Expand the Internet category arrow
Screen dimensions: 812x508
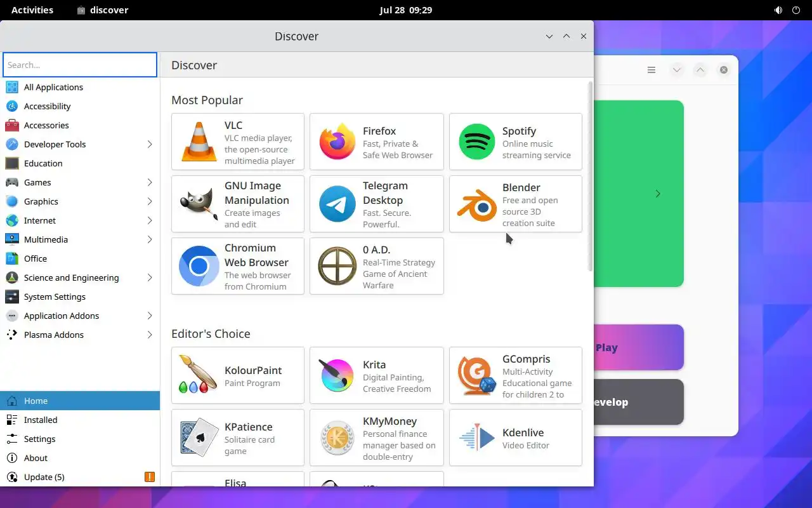[150, 220]
